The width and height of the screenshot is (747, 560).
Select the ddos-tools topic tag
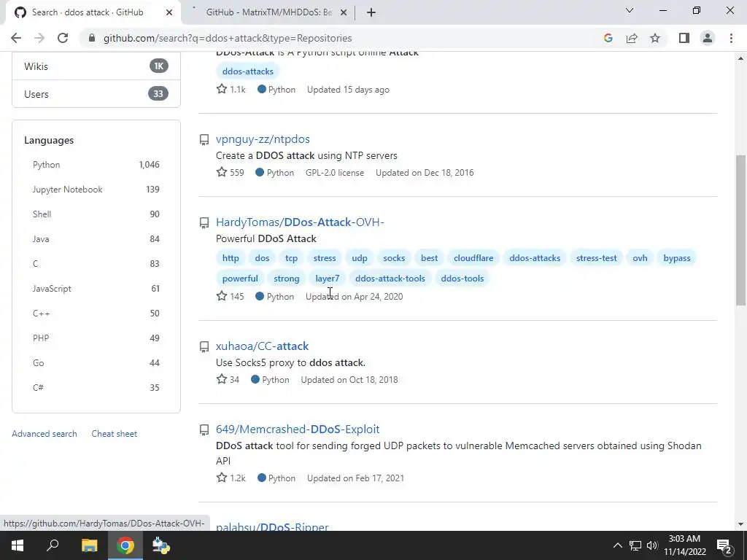(462, 279)
